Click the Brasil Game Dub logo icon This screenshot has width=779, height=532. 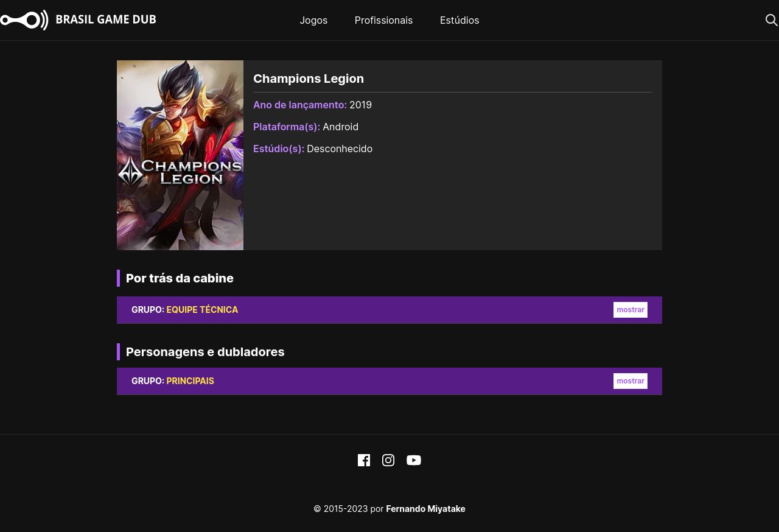click(x=24, y=20)
